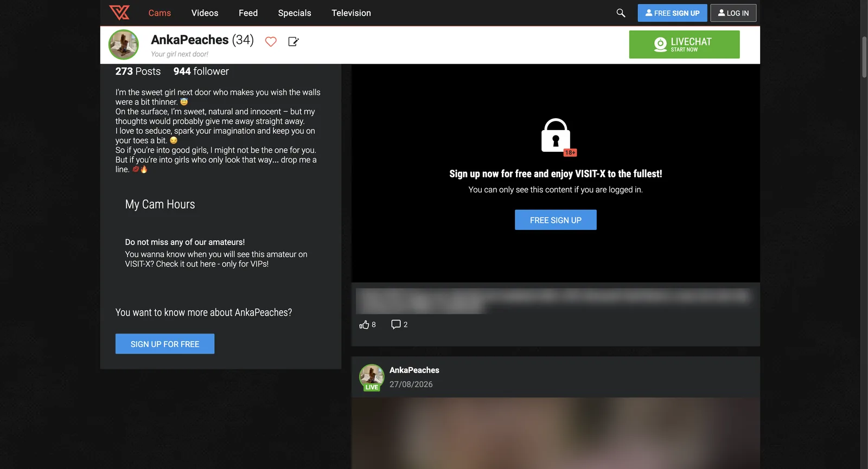Open the post author avatar with LIVE badge

[372, 377]
